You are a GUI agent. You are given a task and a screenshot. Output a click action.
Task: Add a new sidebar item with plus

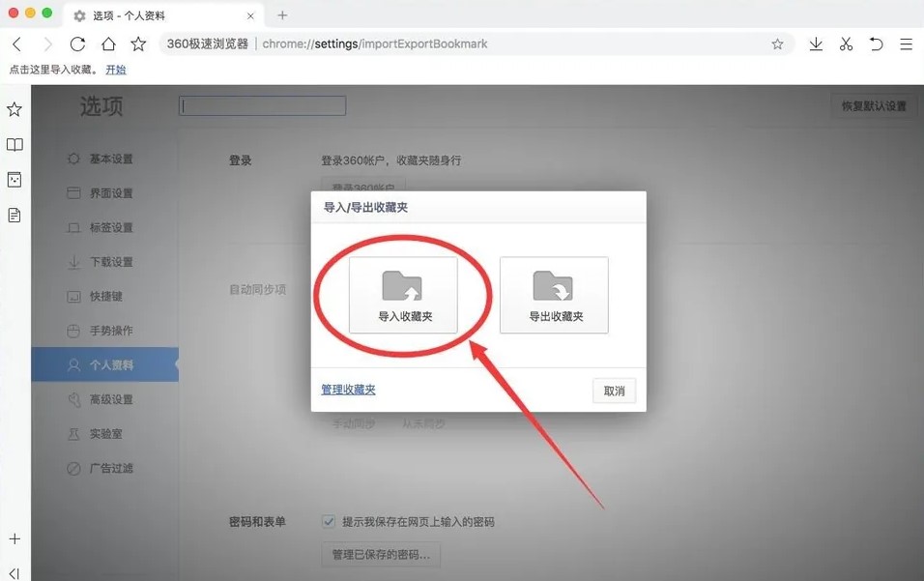[x=14, y=538]
